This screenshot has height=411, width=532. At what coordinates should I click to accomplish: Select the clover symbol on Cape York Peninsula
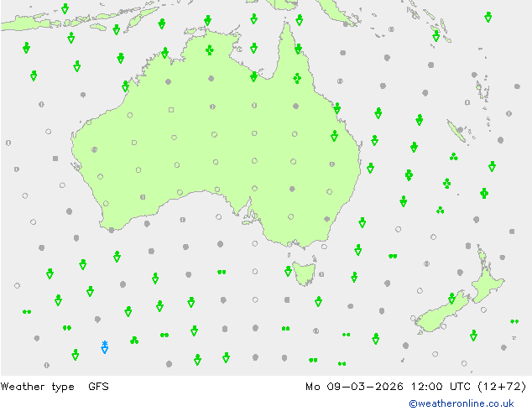297,78
